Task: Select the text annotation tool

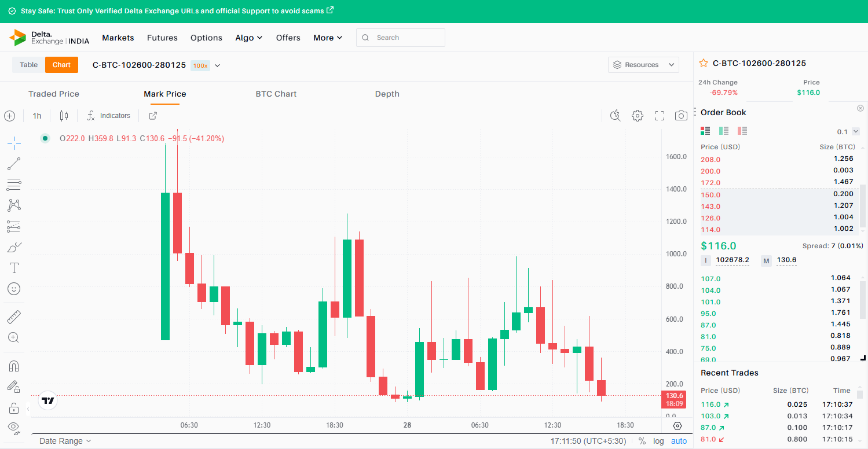Action: pos(14,268)
